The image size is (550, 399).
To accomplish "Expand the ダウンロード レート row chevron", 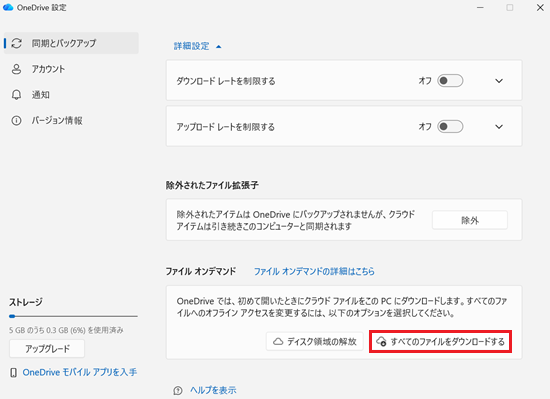I will click(499, 81).
